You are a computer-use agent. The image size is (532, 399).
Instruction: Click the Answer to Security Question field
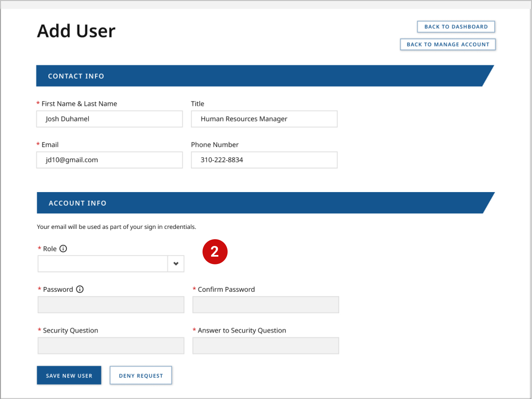[x=266, y=346]
